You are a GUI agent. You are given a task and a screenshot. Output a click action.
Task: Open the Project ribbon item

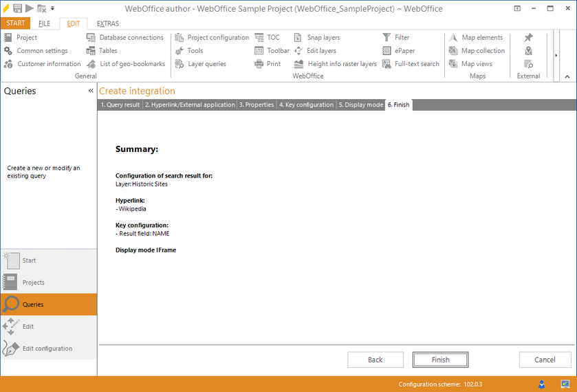pos(21,37)
